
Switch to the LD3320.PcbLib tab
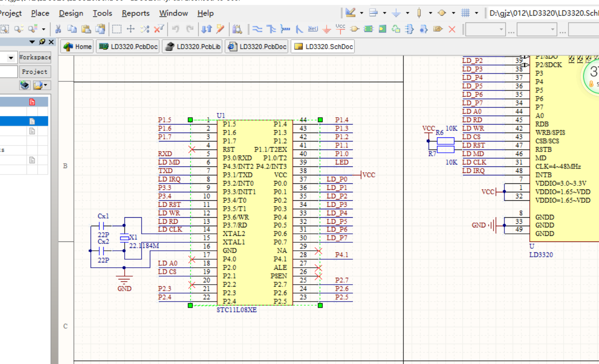coord(193,46)
